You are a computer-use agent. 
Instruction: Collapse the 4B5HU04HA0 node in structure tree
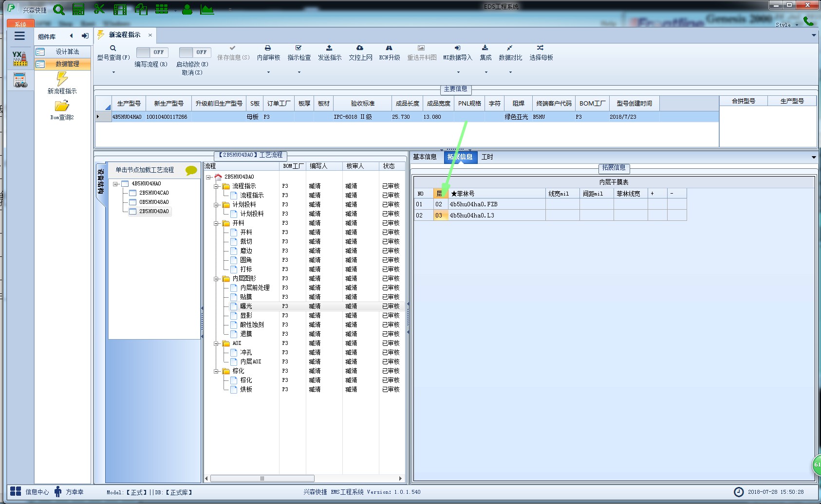[x=116, y=184]
